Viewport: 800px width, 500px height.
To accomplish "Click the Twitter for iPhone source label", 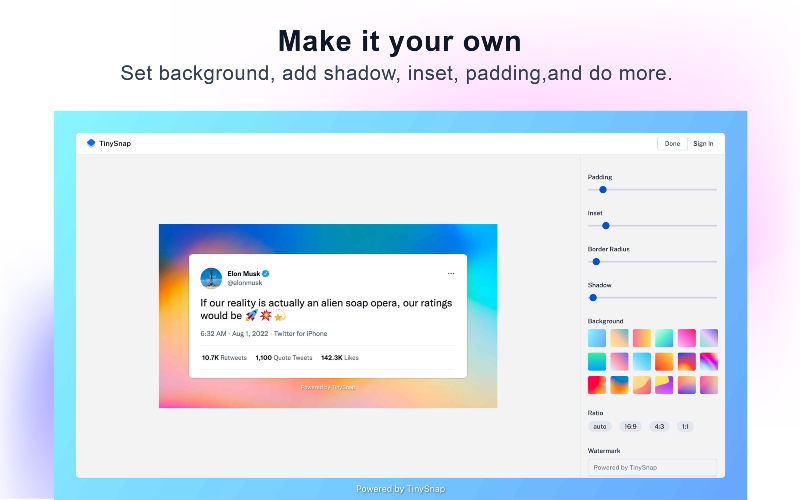I will coord(301,334).
